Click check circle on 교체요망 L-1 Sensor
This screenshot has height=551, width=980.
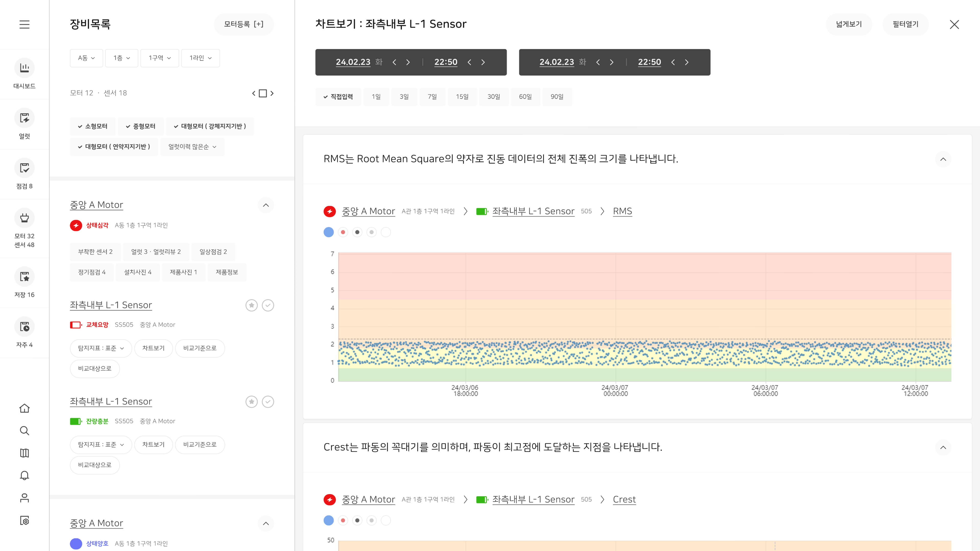tap(268, 305)
